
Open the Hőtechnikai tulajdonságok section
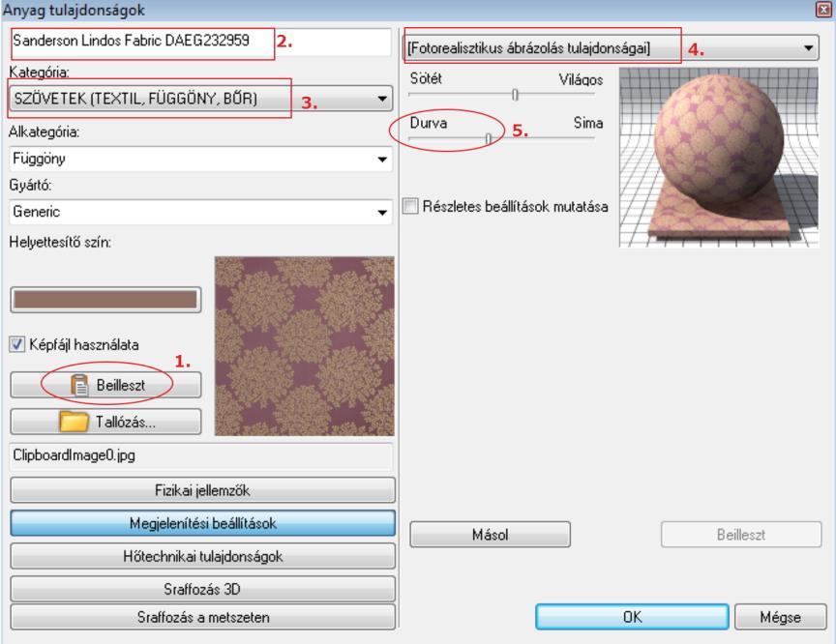202,556
